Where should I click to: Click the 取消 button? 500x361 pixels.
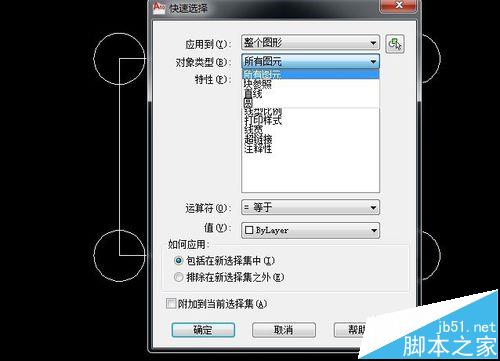click(x=284, y=330)
